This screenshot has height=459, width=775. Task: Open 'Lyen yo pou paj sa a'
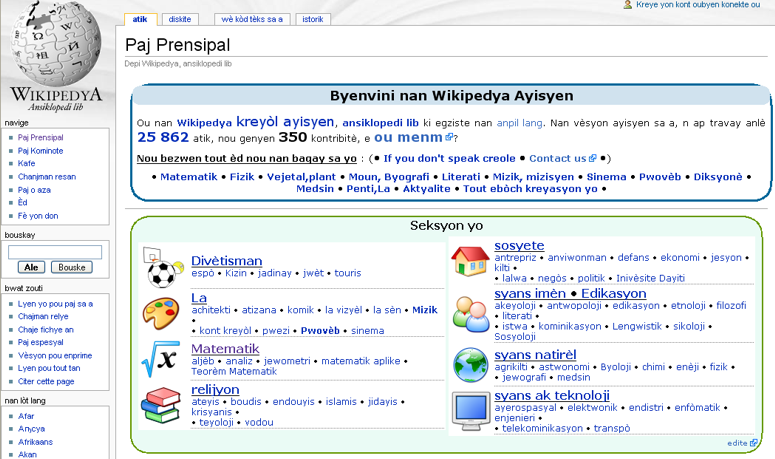(55, 304)
